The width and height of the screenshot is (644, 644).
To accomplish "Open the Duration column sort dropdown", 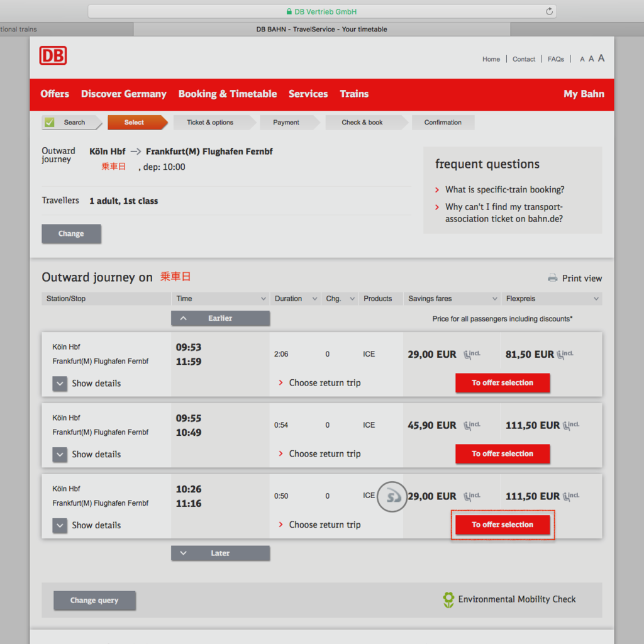I will point(314,299).
